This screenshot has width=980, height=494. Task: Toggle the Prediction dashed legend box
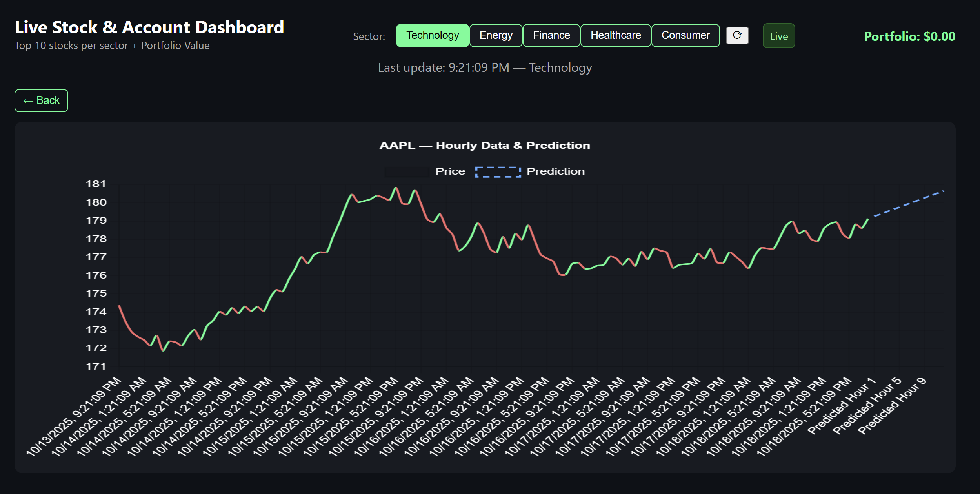(x=498, y=172)
